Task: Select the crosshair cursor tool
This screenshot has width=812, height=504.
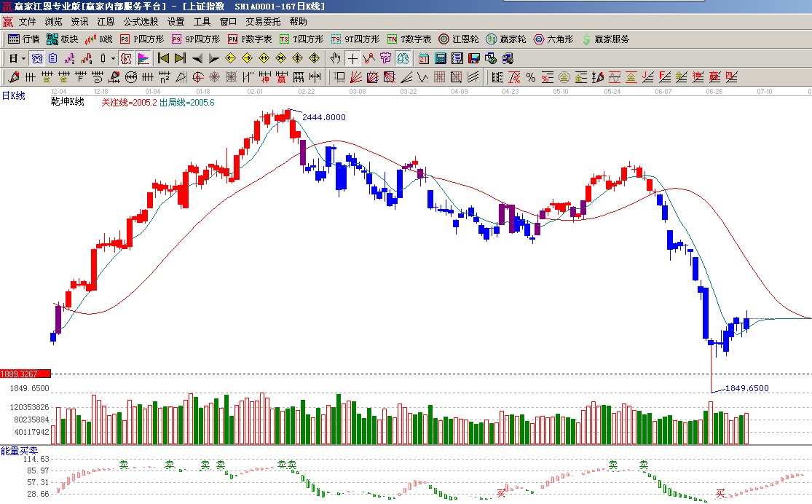Action: pyautogui.click(x=352, y=58)
